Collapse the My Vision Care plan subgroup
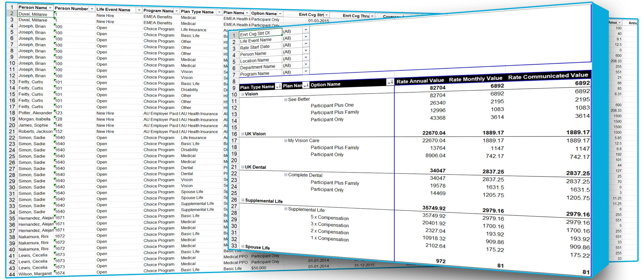 click(286, 141)
